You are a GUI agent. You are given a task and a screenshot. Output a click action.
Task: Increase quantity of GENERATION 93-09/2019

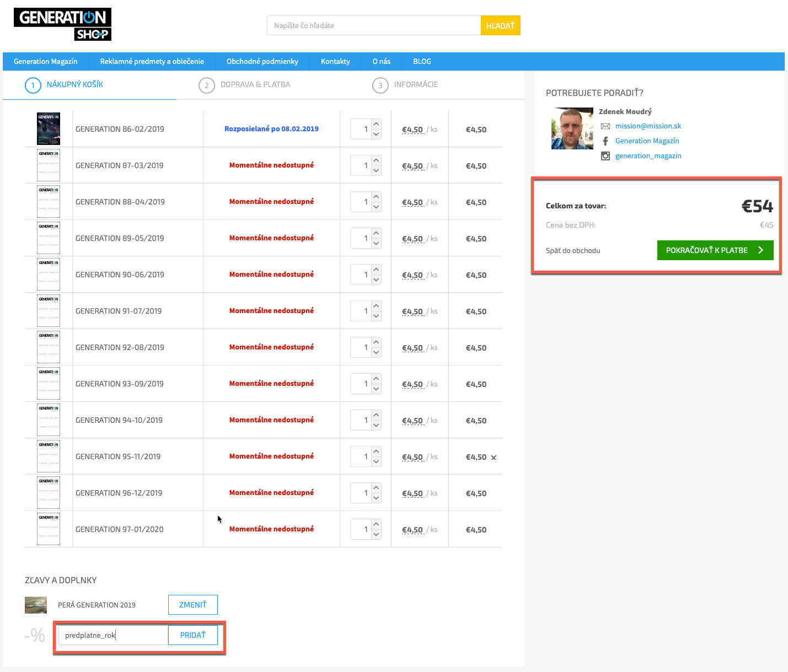[376, 379]
